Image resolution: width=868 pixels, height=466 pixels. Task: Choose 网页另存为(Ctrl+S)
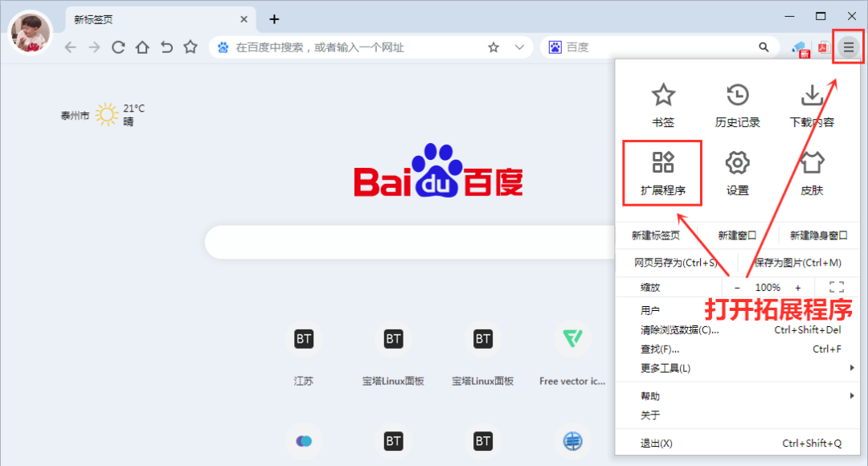point(675,263)
